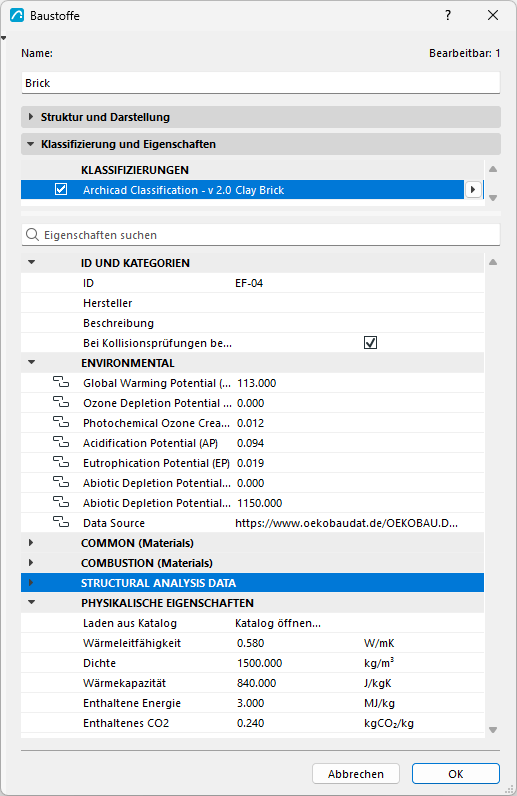Click the Eigenschaften suchen search field
The image size is (517, 796).
261,235
